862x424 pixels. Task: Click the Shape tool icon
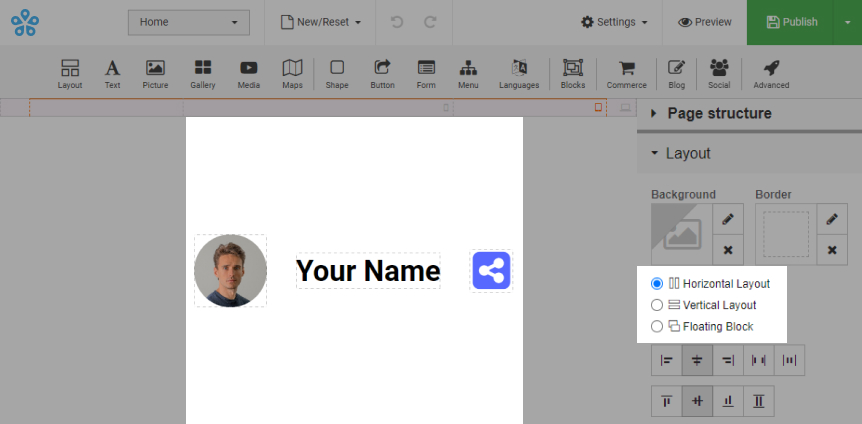337,68
